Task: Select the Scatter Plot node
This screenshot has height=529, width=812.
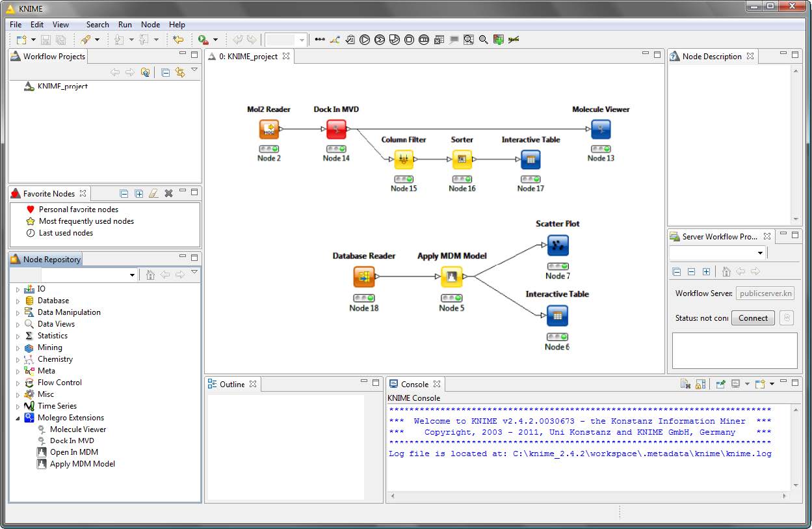Action: click(x=557, y=245)
